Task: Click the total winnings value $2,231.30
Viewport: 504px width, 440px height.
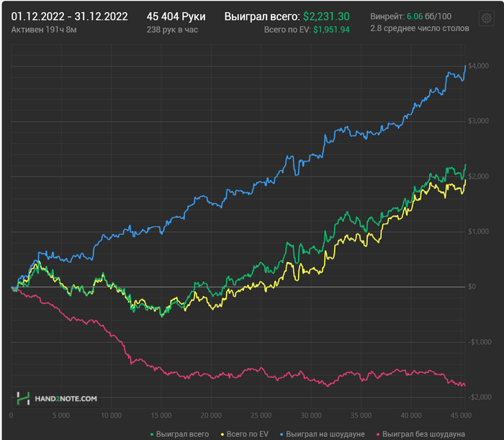Action: [326, 17]
